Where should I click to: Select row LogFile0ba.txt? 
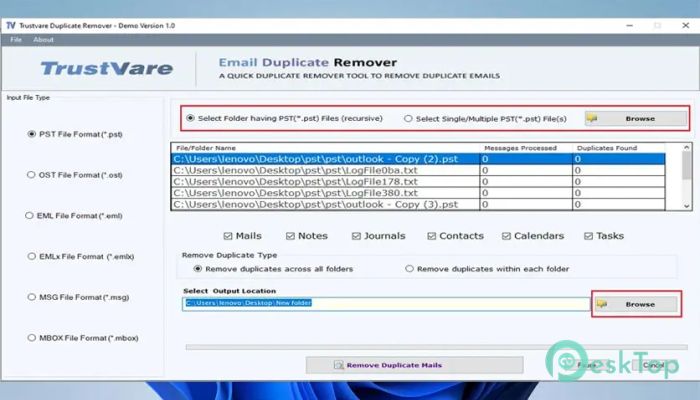tap(418, 170)
